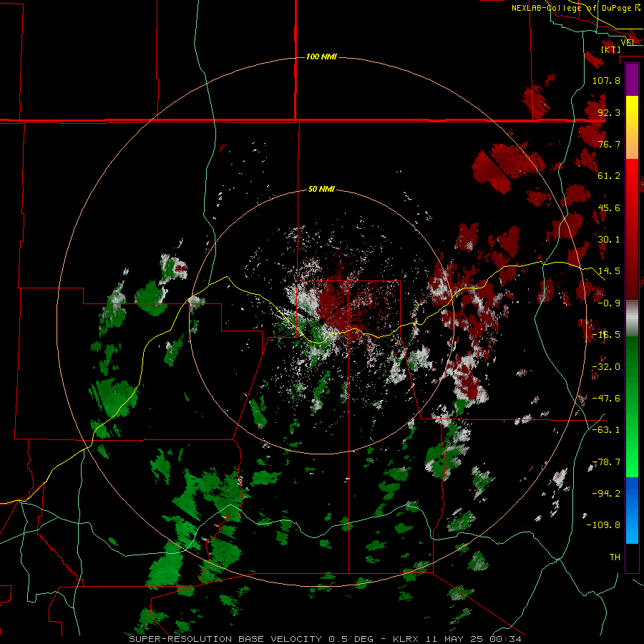644x644 pixels.
Task: Click the KLRX 11 MAY 25 00:34 timestamp
Action: [457, 639]
